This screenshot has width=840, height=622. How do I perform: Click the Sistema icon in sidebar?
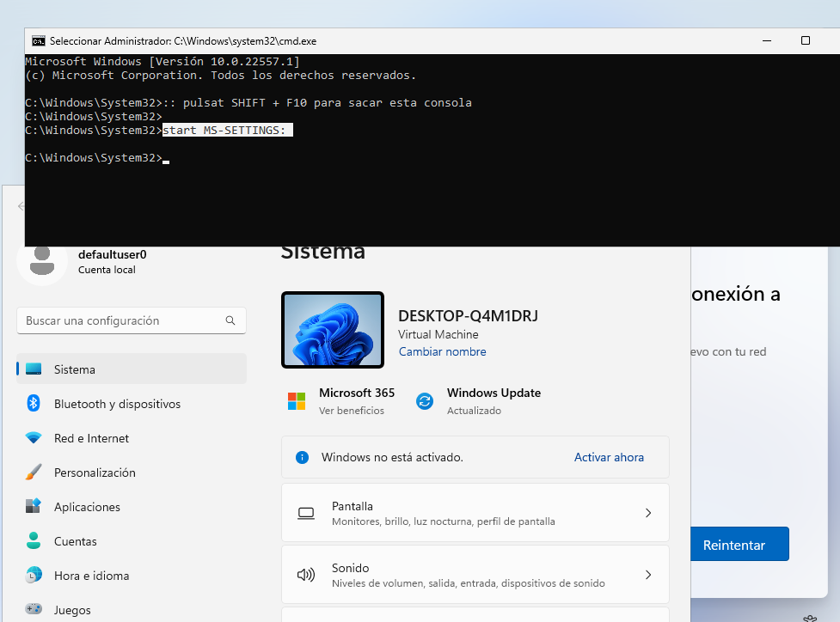click(x=34, y=369)
